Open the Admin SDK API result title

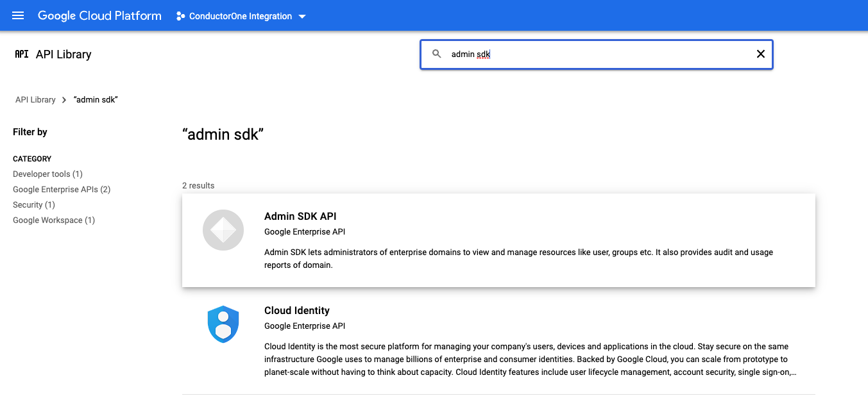point(300,217)
